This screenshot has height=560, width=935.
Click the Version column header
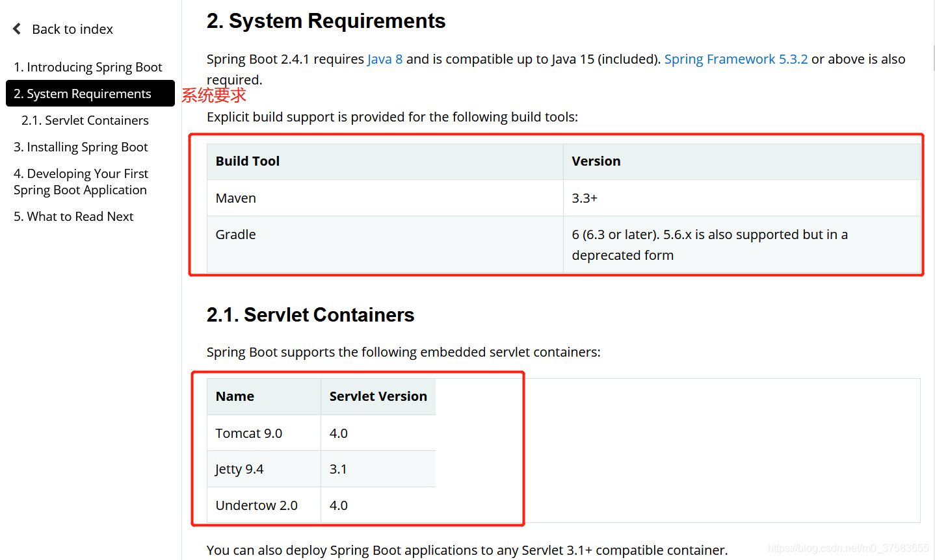pos(742,161)
